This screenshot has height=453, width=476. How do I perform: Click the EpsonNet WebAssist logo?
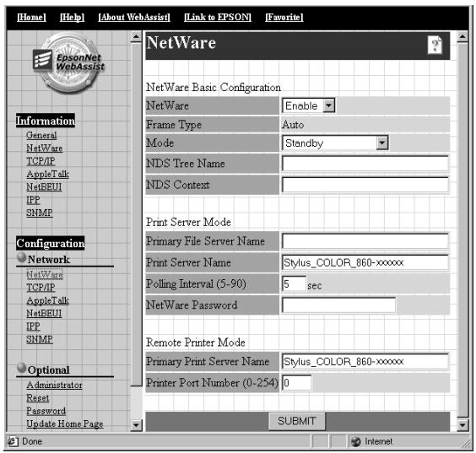[69, 62]
